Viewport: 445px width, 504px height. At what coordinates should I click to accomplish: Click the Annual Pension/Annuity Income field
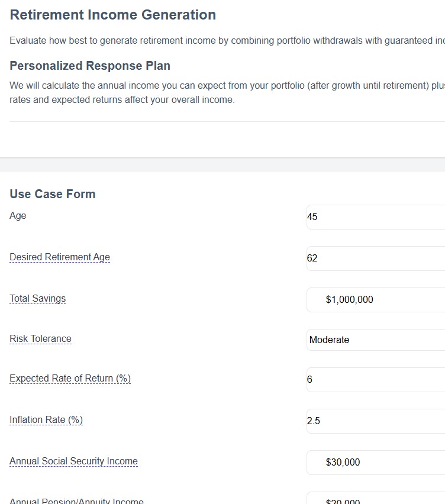373,500
